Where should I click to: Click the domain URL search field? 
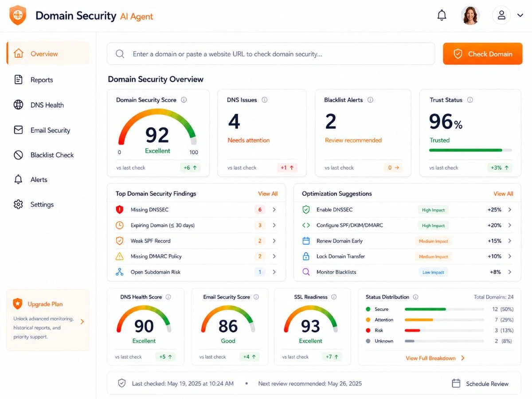point(271,54)
